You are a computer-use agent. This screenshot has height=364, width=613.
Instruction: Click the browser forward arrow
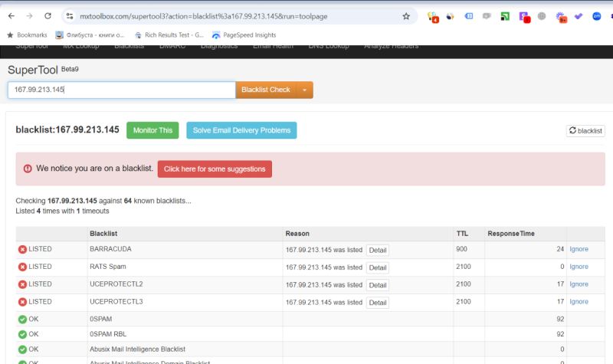(29, 16)
